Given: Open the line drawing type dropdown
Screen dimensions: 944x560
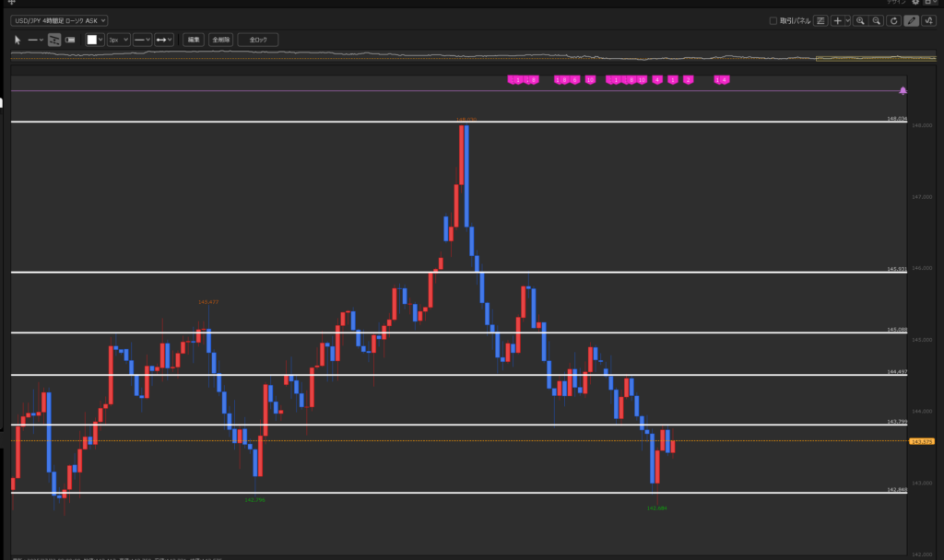Looking at the screenshot, I should click(x=36, y=40).
